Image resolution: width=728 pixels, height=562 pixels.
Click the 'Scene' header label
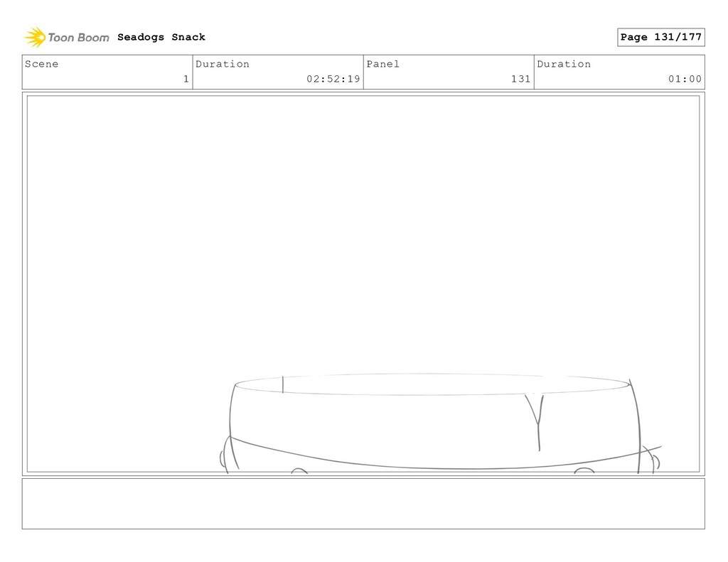[x=42, y=64]
